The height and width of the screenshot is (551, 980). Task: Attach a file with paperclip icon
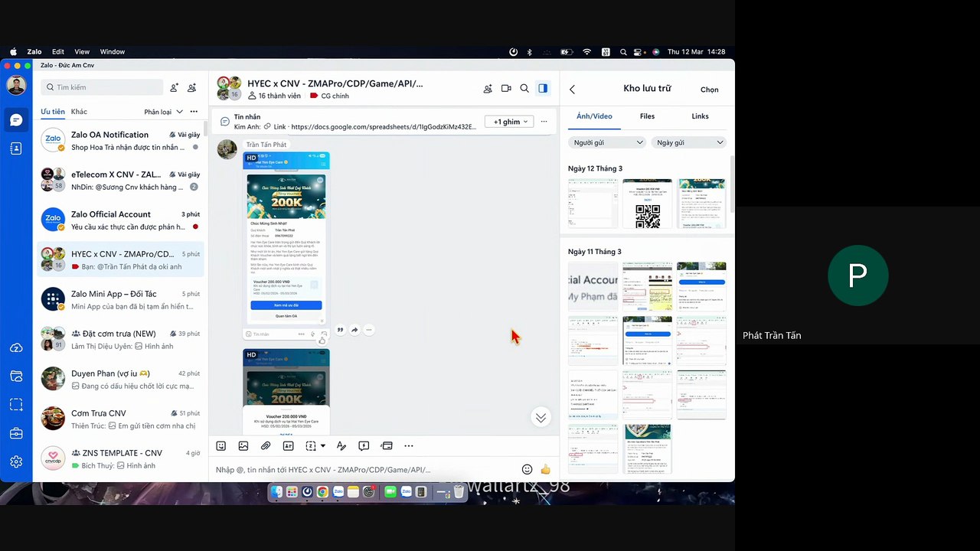pyautogui.click(x=266, y=445)
